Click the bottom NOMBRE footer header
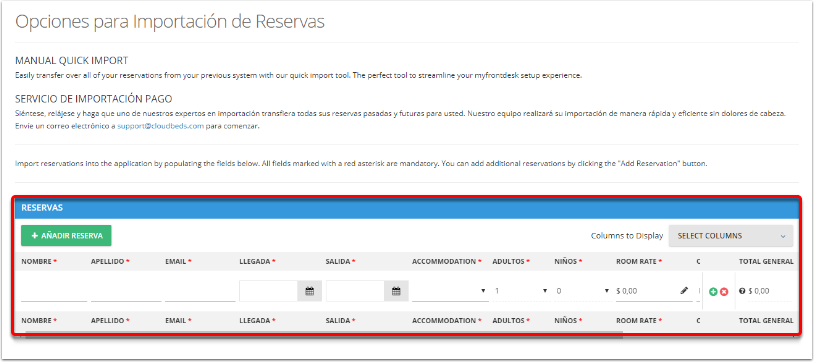 click(x=39, y=320)
